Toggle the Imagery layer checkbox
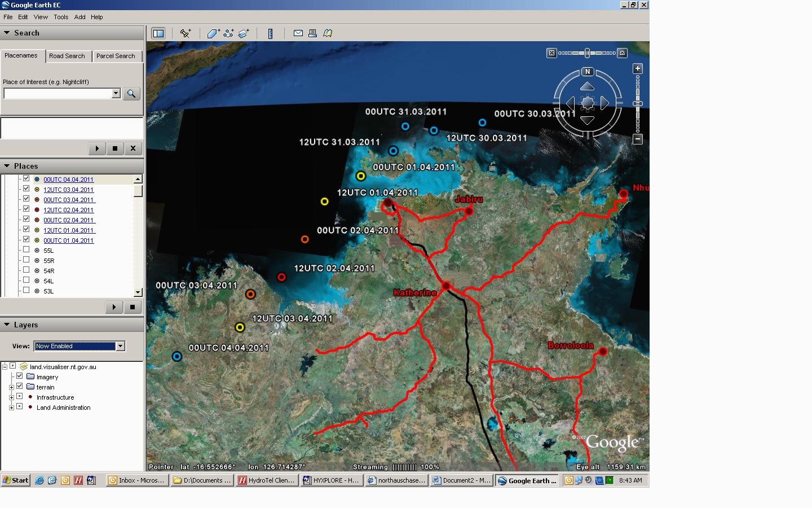This screenshot has width=812, height=508. pyautogui.click(x=19, y=376)
